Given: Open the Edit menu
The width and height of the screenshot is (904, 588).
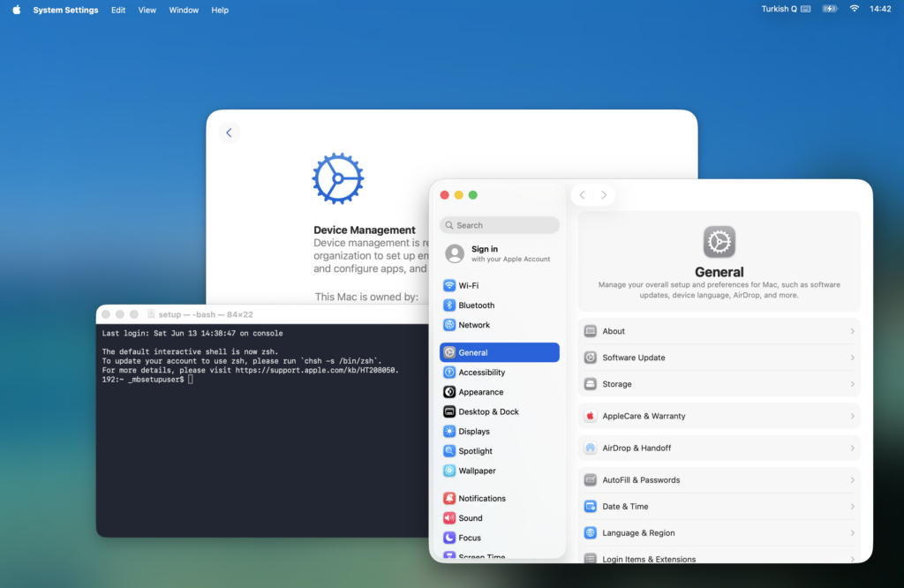Looking at the screenshot, I should pos(118,10).
